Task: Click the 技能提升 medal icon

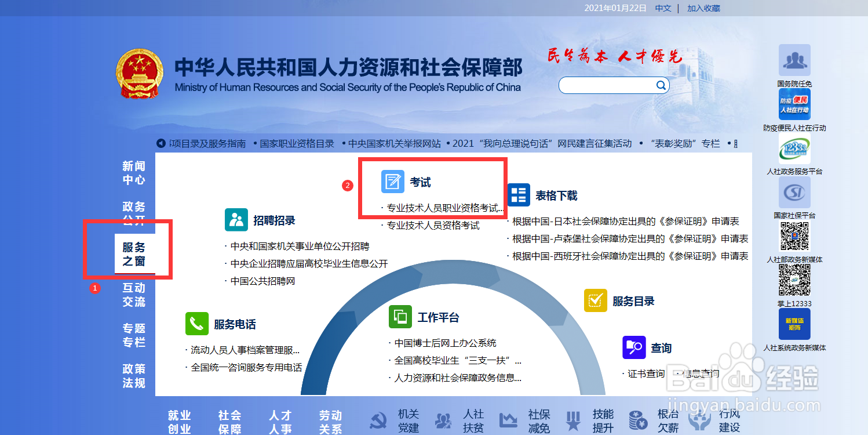Action: click(573, 421)
